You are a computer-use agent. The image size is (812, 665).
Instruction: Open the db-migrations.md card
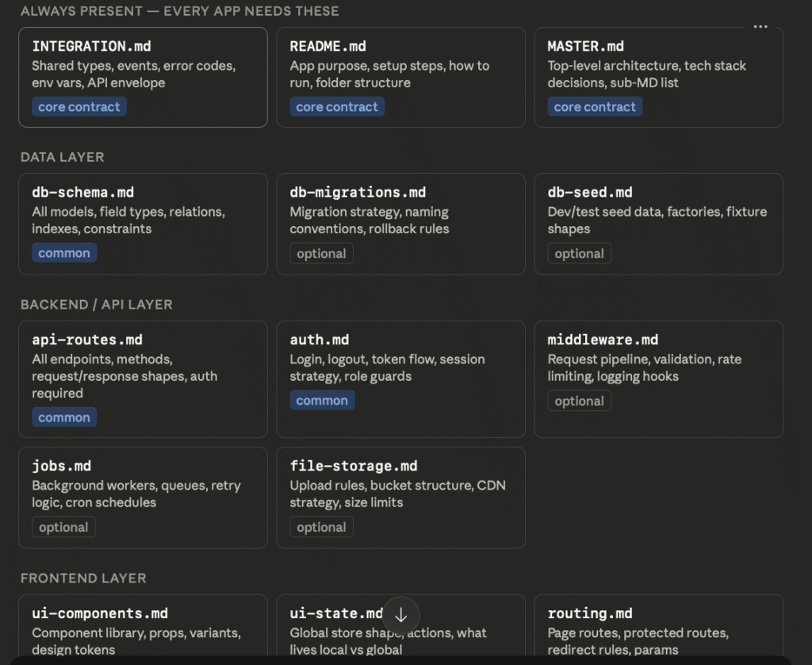[x=400, y=224]
